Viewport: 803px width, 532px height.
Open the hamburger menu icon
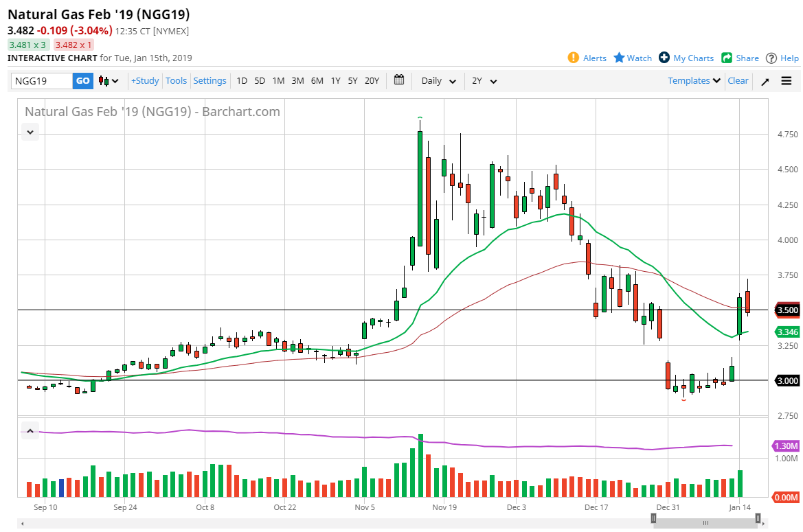click(787, 81)
